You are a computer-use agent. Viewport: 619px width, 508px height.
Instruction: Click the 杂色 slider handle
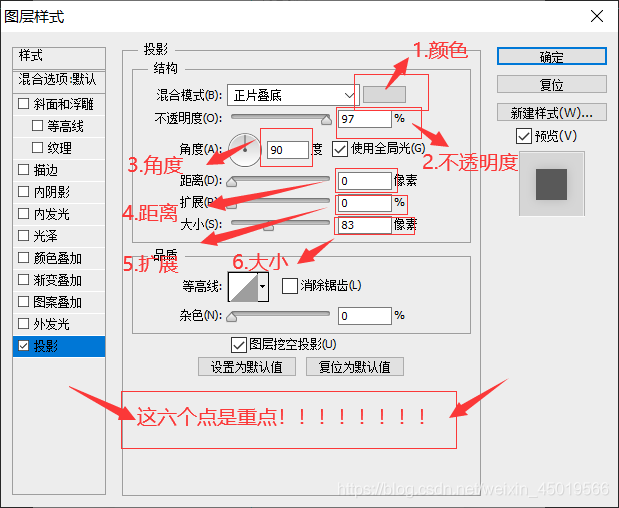[x=232, y=317]
